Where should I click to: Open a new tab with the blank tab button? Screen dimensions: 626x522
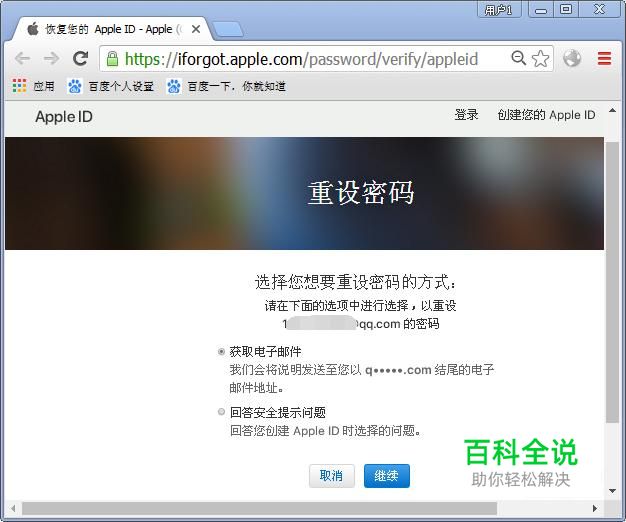[x=228, y=30]
